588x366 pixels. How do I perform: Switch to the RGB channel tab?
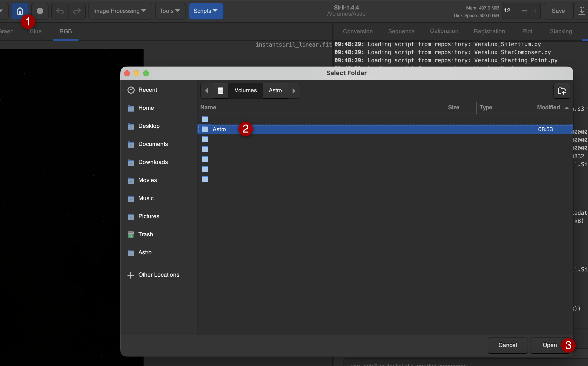click(x=66, y=31)
